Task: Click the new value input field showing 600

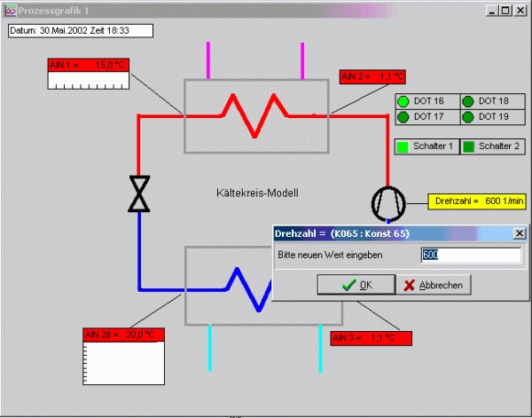Action: tap(471, 255)
